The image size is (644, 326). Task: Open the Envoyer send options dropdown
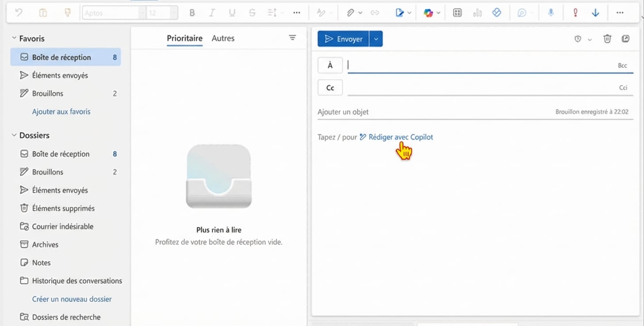pyautogui.click(x=376, y=39)
